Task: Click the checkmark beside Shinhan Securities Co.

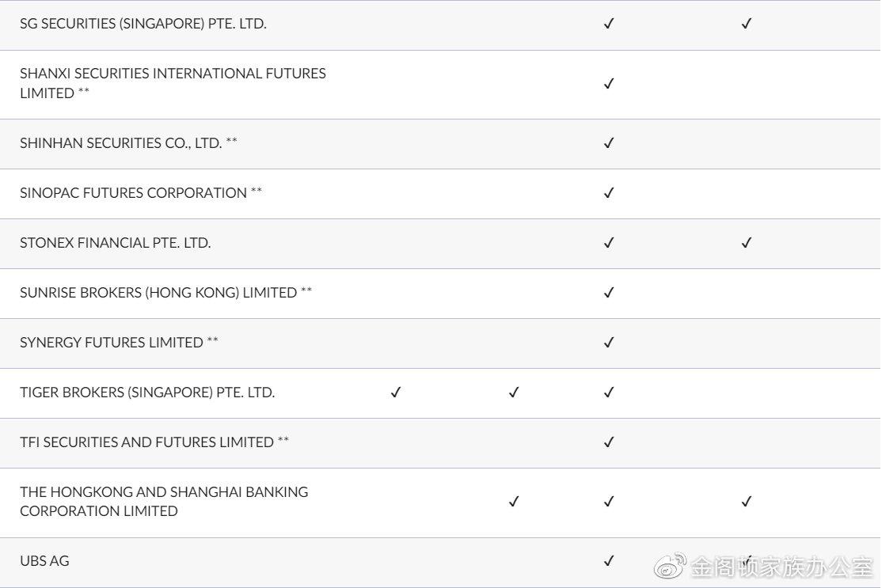Action: point(608,143)
